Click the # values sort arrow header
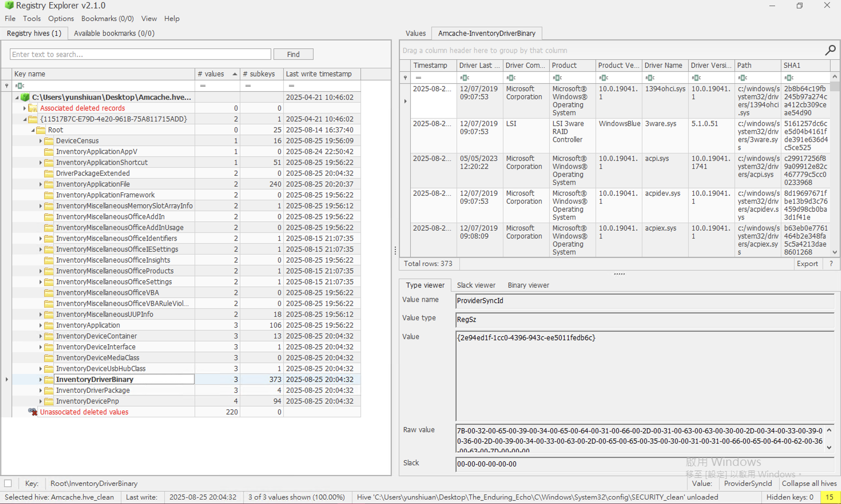Screen dimensions: 841x504 (235, 74)
